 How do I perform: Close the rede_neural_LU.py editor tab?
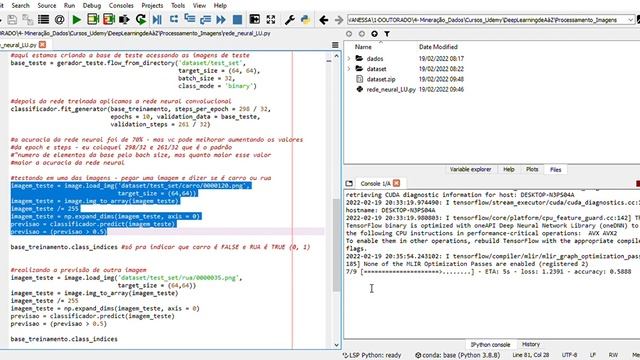point(42,44)
